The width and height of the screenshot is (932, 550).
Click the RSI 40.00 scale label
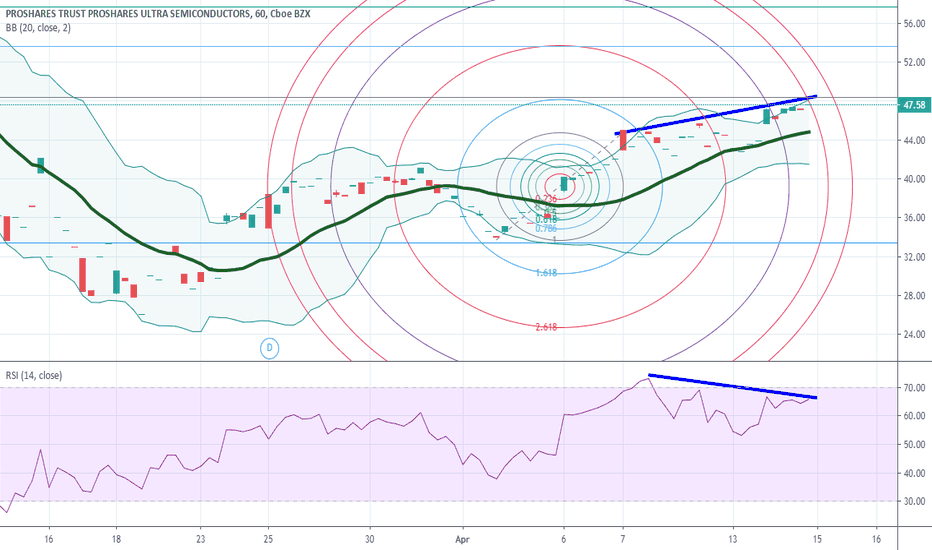pyautogui.click(x=914, y=473)
